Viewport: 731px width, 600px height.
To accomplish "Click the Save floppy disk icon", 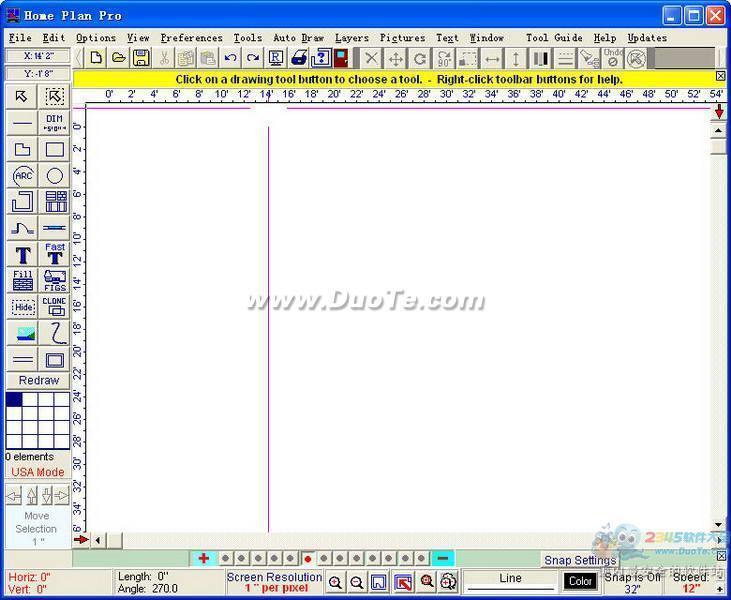I will tap(141, 58).
